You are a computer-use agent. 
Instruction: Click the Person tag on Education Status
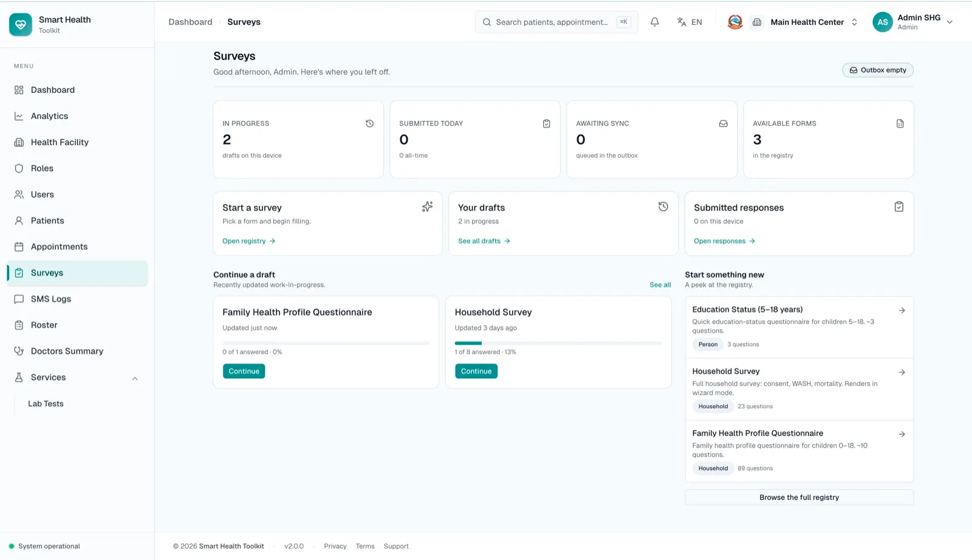[708, 344]
